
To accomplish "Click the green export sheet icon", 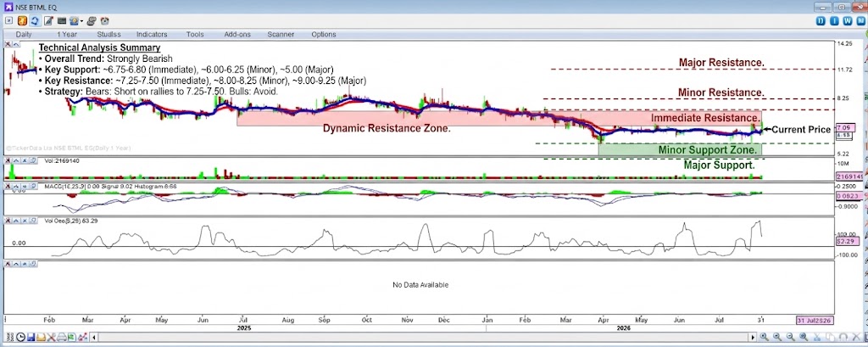I will (x=72, y=337).
